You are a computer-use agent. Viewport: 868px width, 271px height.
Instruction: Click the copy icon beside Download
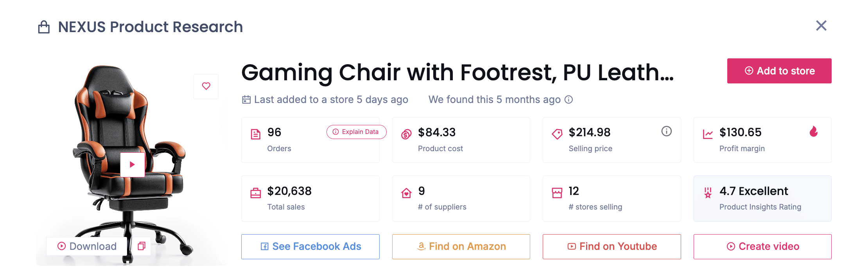[142, 246]
